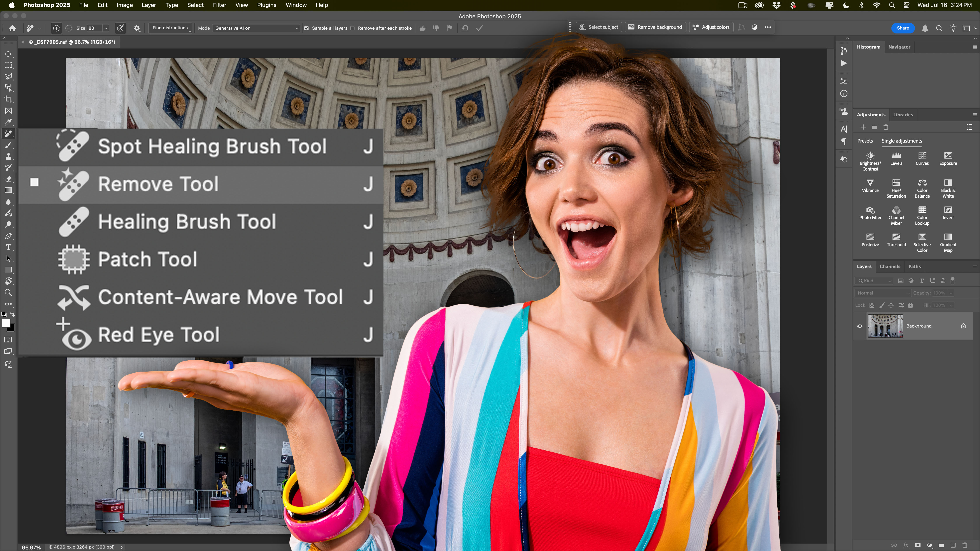This screenshot has width=980, height=551.
Task: Select the Eraser tool
Action: tap(8, 179)
